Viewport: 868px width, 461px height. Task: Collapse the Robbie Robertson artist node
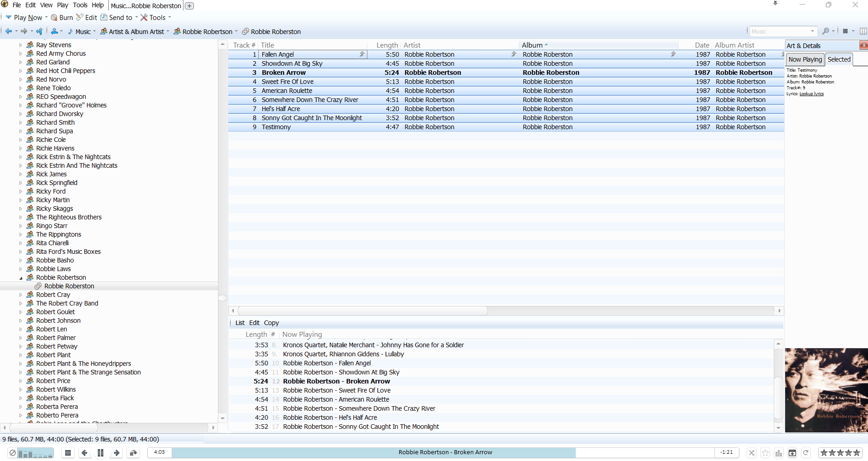pos(21,278)
